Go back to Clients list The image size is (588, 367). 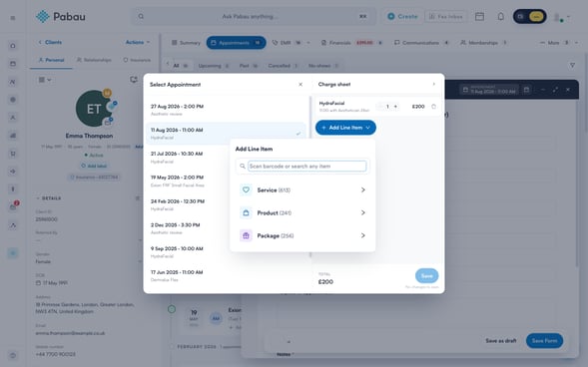(50, 42)
